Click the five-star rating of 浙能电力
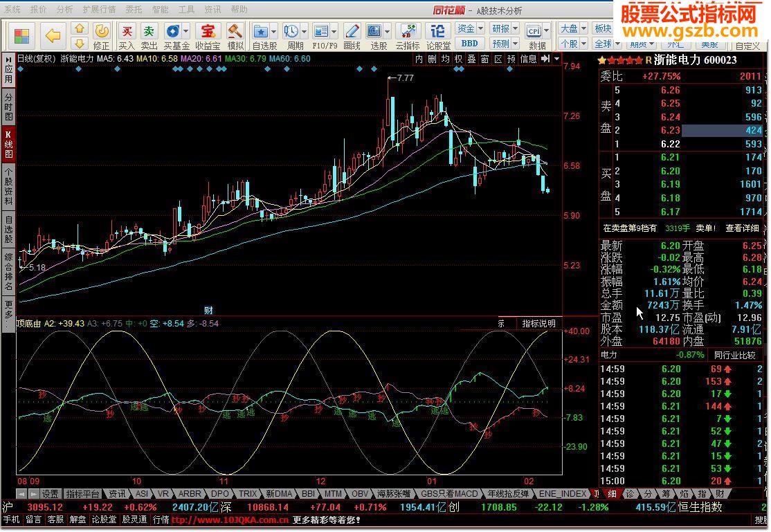The height and width of the screenshot is (532, 771). [x=620, y=60]
